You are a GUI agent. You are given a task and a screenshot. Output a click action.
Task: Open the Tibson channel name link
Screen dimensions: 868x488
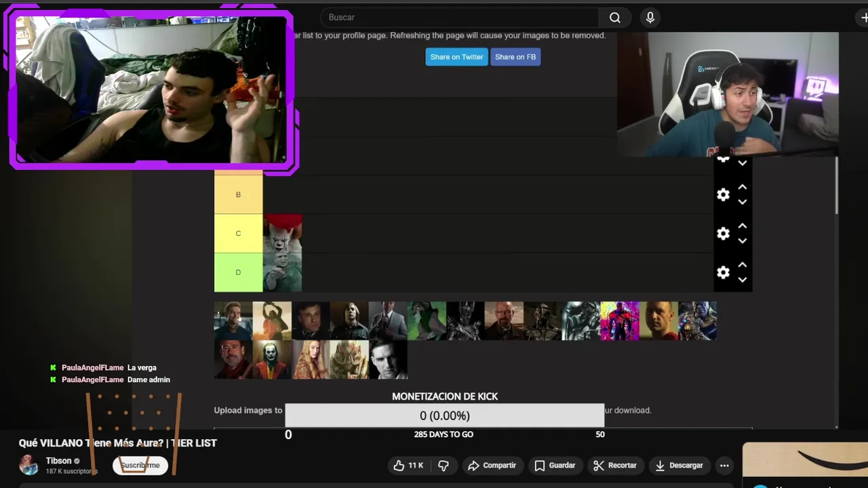coord(58,461)
